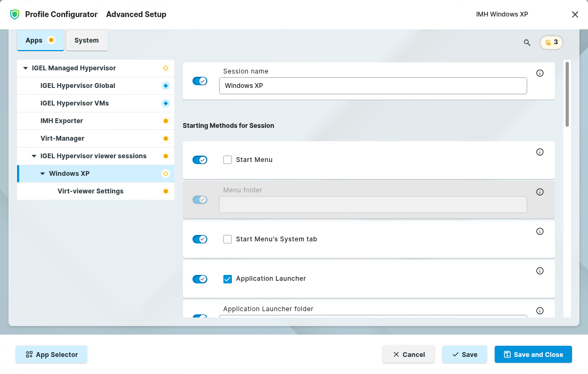Collapse IGEL Hypervisor viewer sessions node
The image size is (588, 374).
pyautogui.click(x=34, y=156)
